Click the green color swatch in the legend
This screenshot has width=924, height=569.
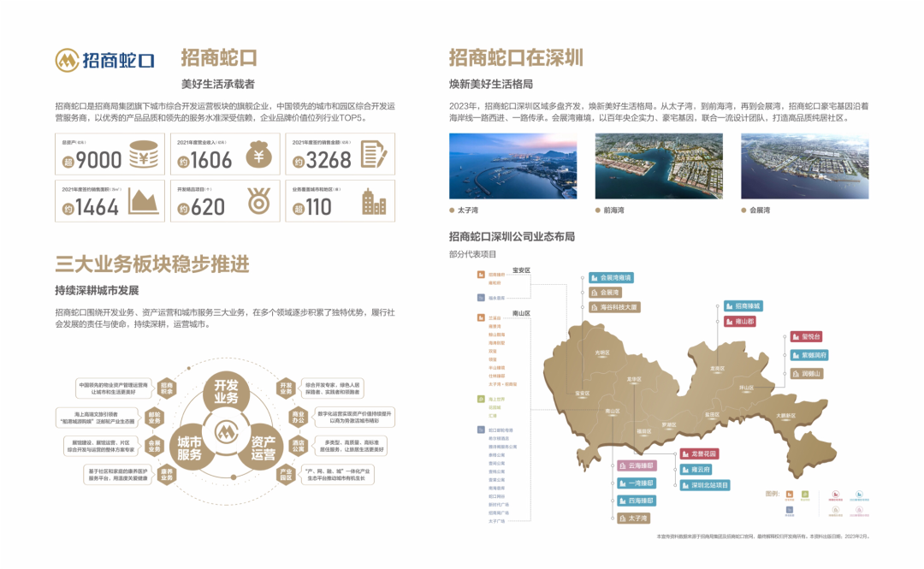[803, 493]
